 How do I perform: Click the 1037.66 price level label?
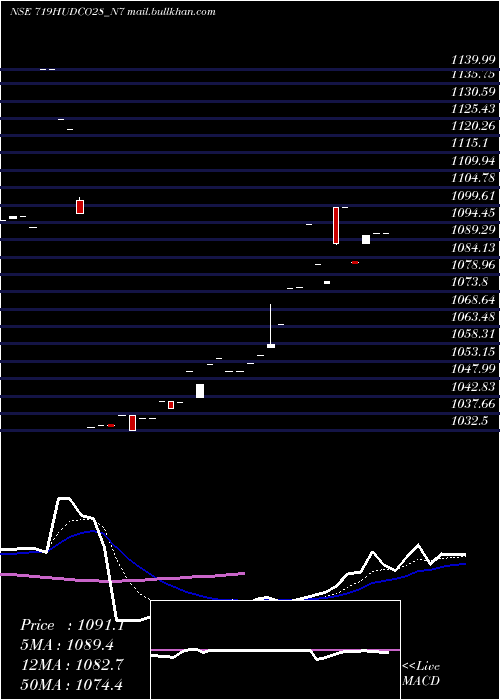tap(473, 404)
